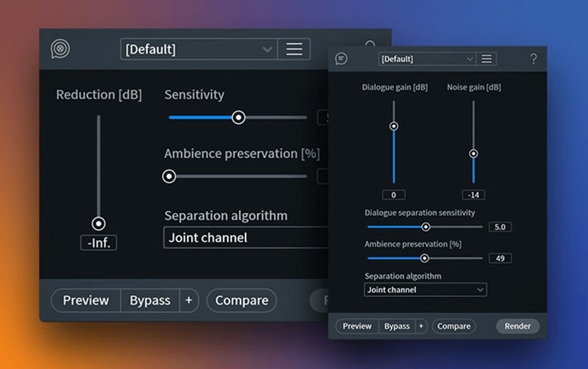Click the Noise gain slider handle
Viewport: 588px width, 369px height.
point(473,154)
